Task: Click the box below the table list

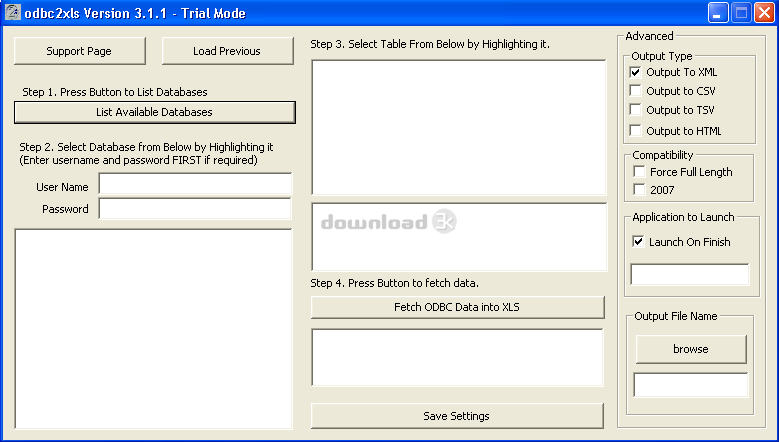Action: point(459,236)
